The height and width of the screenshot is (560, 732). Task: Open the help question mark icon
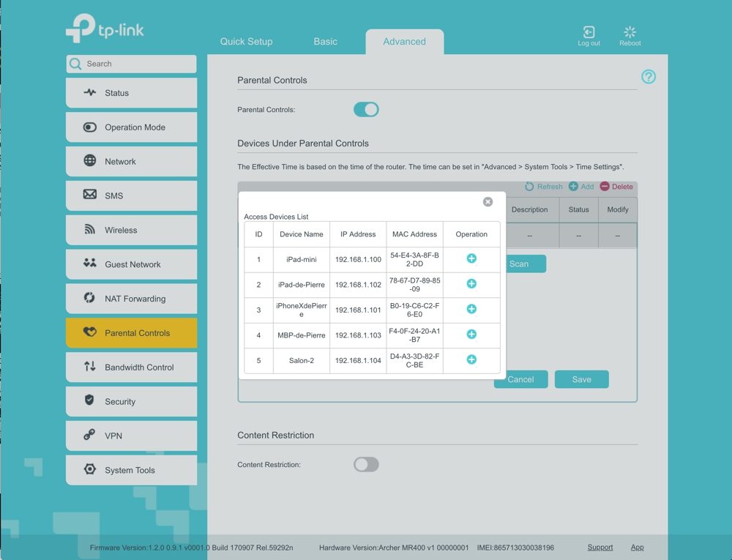point(648,77)
